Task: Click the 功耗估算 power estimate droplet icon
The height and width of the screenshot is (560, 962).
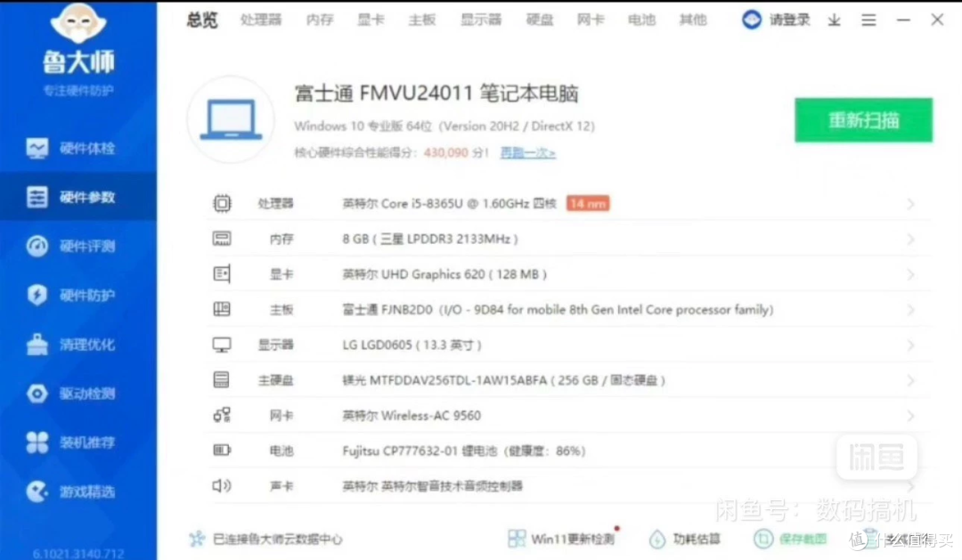Action: click(x=657, y=539)
